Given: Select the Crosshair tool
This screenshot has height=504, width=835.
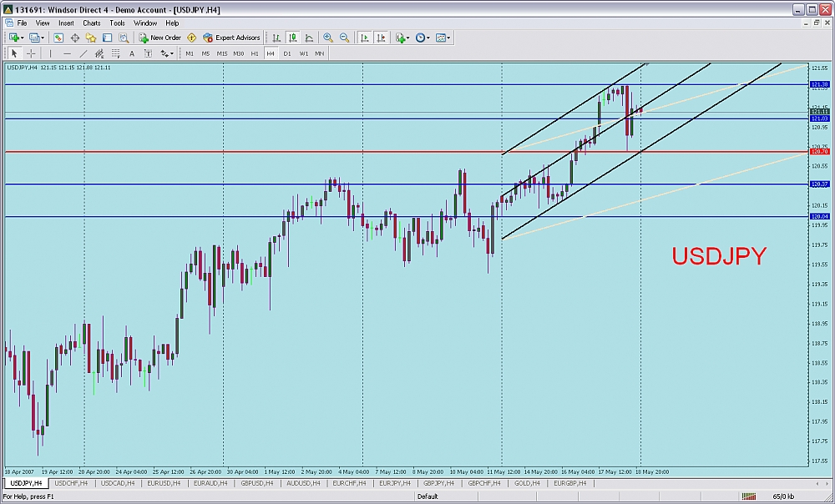Looking at the screenshot, I should [31, 53].
